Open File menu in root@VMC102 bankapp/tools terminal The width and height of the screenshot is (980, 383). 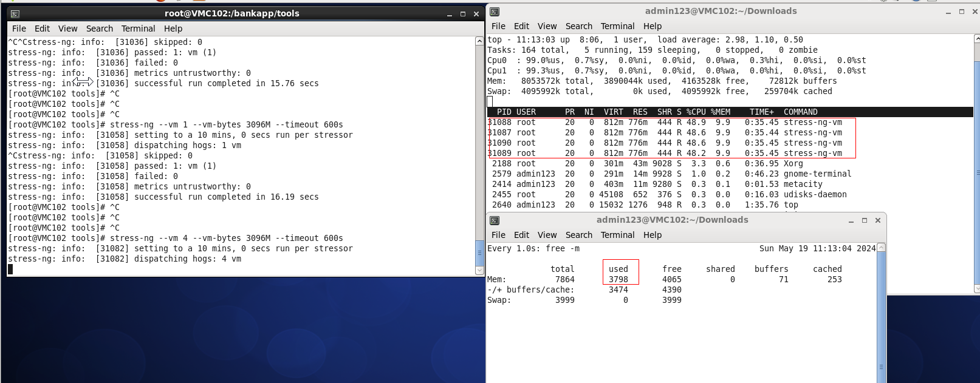coord(19,29)
